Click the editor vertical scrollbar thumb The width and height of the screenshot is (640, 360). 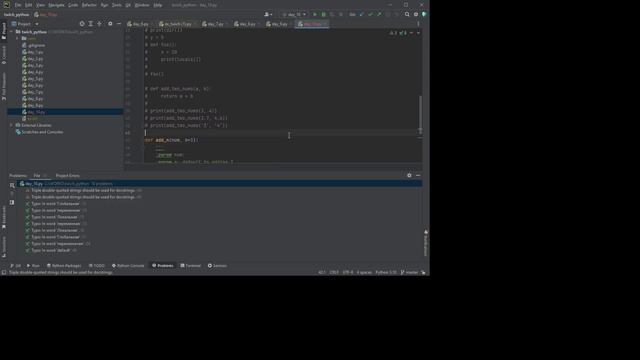tap(420, 115)
